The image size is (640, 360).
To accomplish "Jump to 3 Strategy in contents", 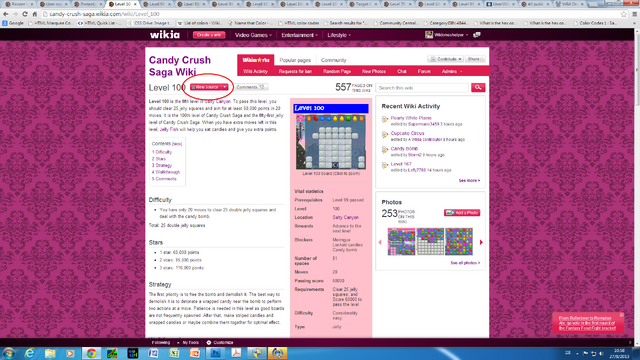I will click(162, 165).
